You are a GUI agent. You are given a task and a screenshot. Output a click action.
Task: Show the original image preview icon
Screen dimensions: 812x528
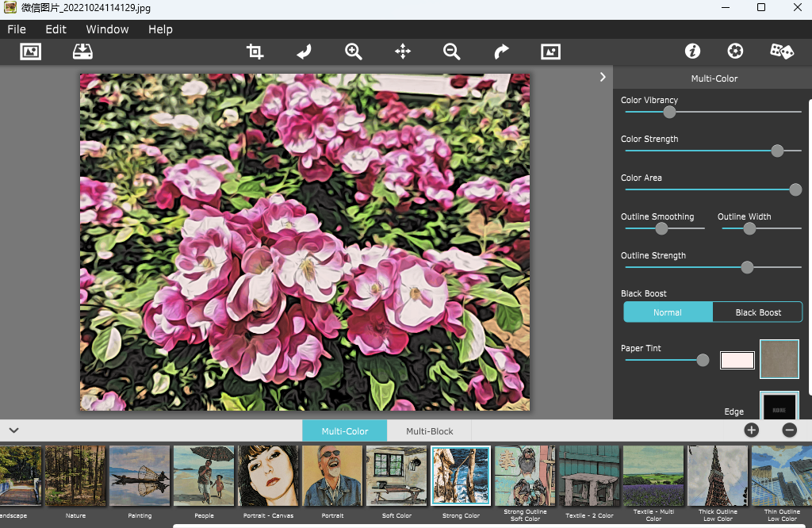point(550,52)
